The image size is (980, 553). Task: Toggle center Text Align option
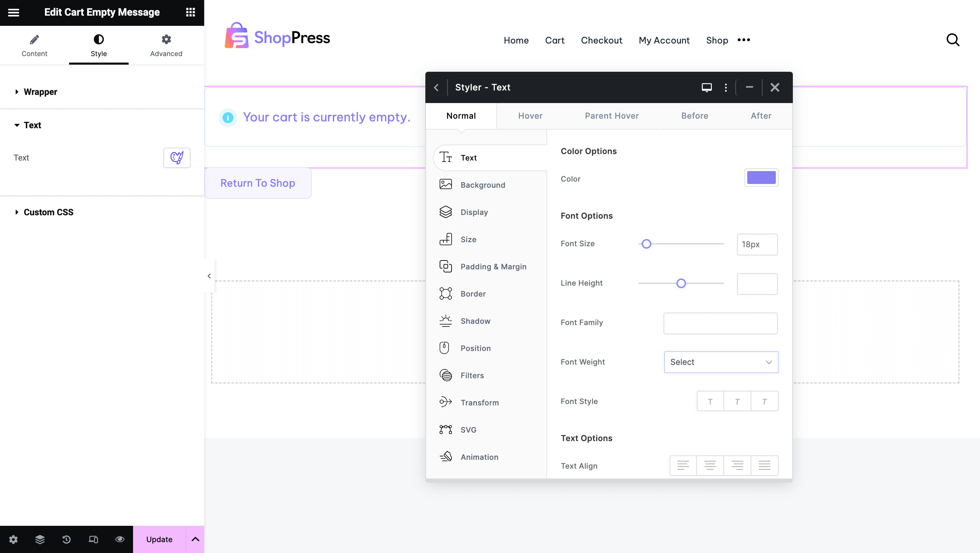[710, 465]
